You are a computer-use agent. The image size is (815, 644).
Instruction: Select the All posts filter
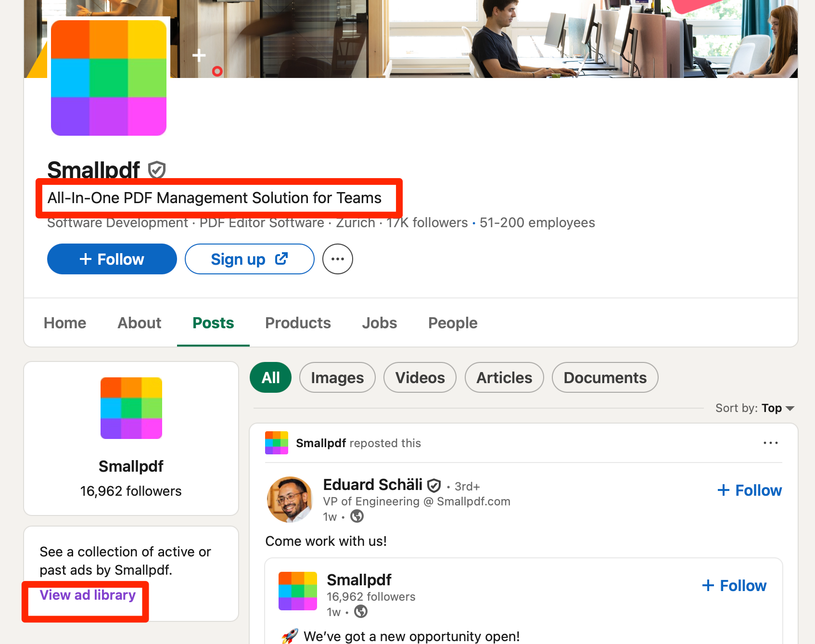pyautogui.click(x=271, y=377)
